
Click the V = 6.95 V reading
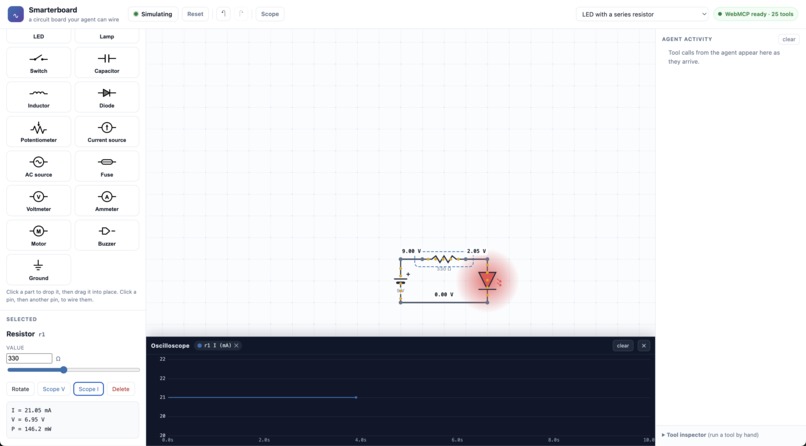point(28,419)
